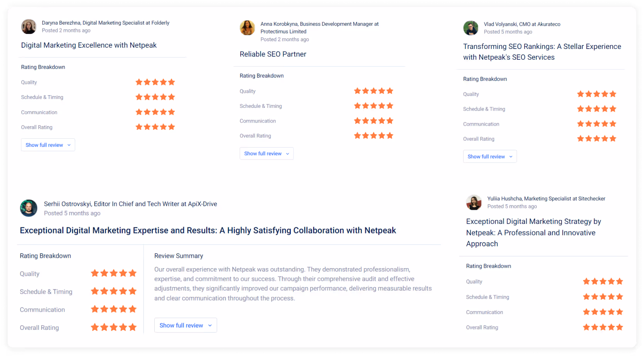Show full review for Reliable SEO Partner
Viewport: 644px width, 356px height.
click(x=266, y=153)
